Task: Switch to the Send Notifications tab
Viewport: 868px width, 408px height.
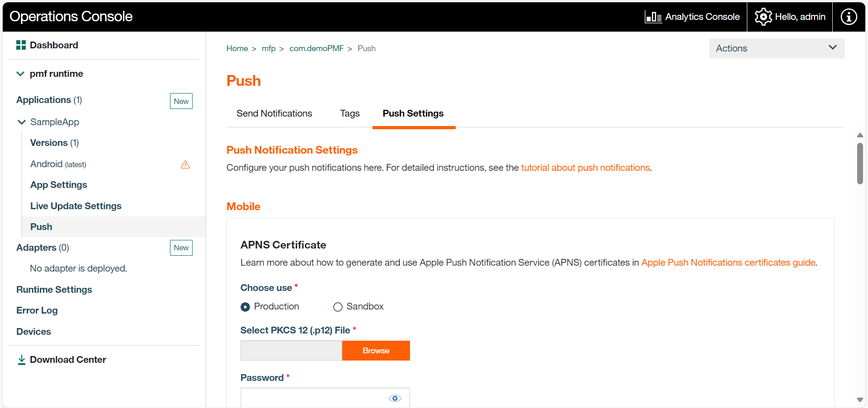Action: pyautogui.click(x=274, y=113)
